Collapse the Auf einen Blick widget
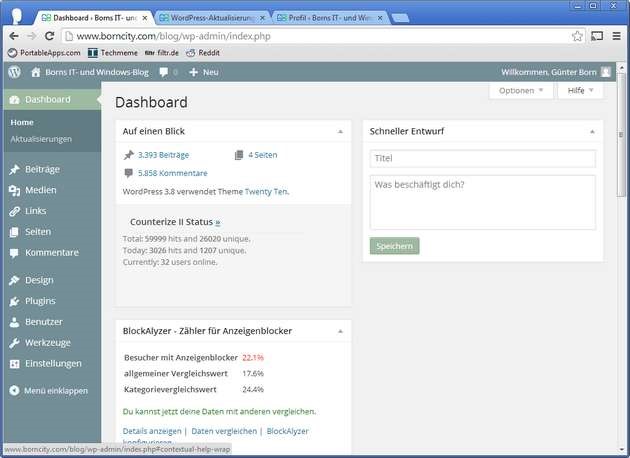This screenshot has width=630, height=458. point(339,131)
